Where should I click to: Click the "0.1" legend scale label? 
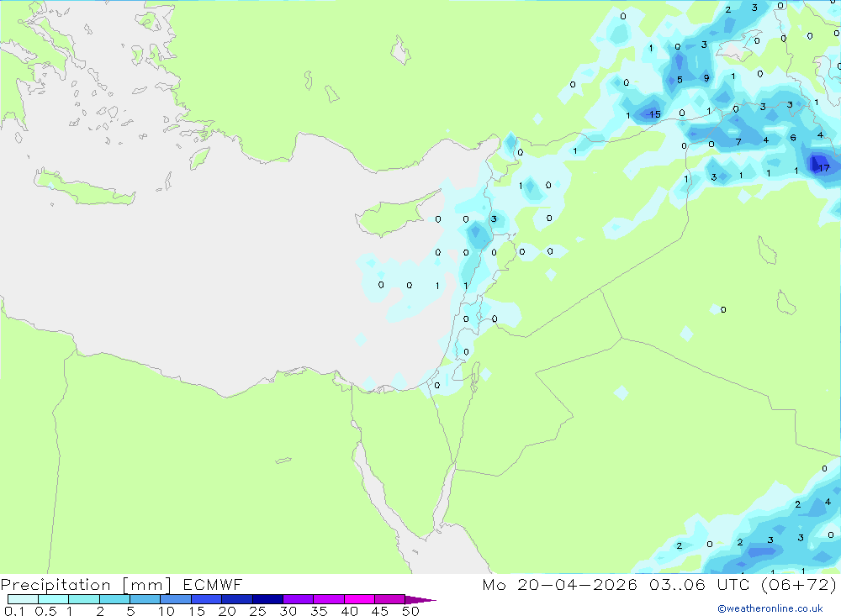(x=14, y=611)
